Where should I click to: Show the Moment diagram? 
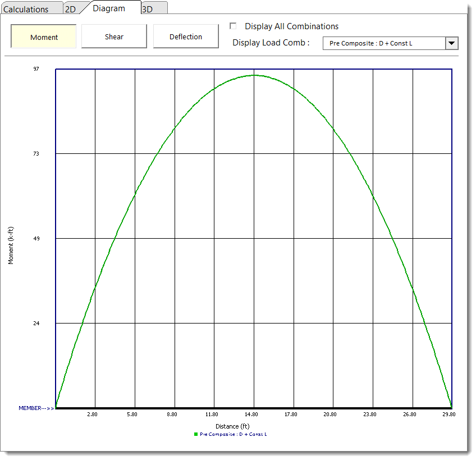(x=44, y=37)
